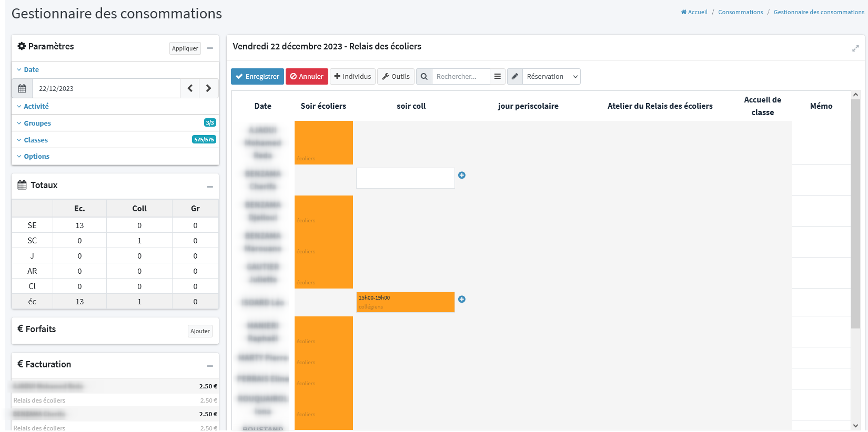868x432 pixels.
Task: Open the Outils menu
Action: 396,77
